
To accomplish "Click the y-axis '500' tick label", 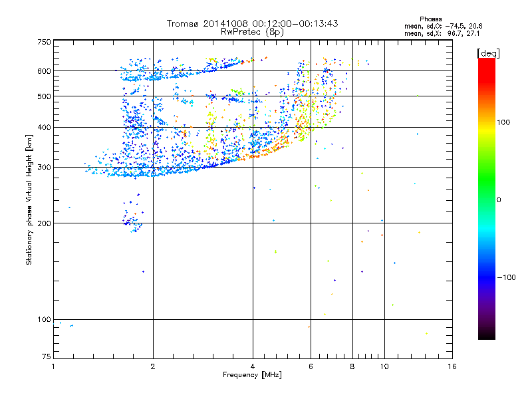I will [x=44, y=96].
